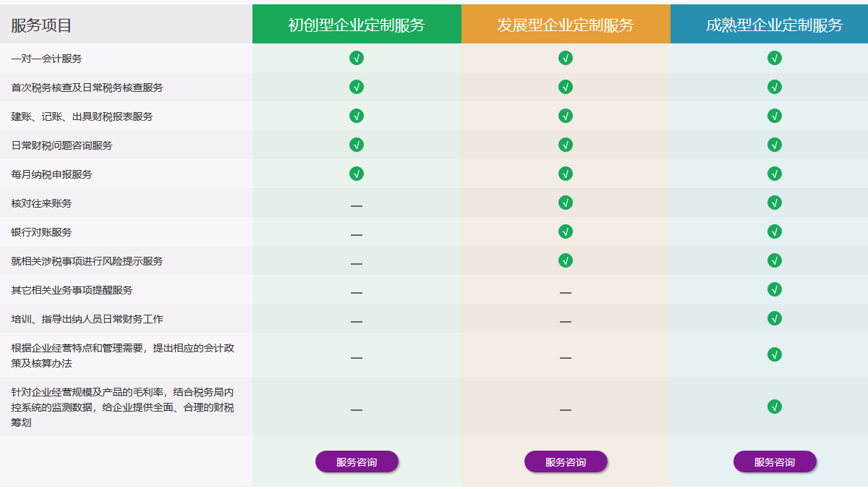Click 发展型 checkmark for 就相关涉税事项进行风险提示服务
The height and width of the screenshot is (489, 868).
coord(566,260)
